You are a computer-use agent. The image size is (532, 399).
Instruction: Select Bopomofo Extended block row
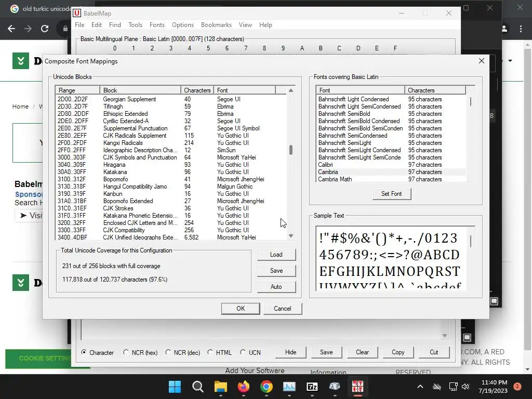click(x=171, y=201)
